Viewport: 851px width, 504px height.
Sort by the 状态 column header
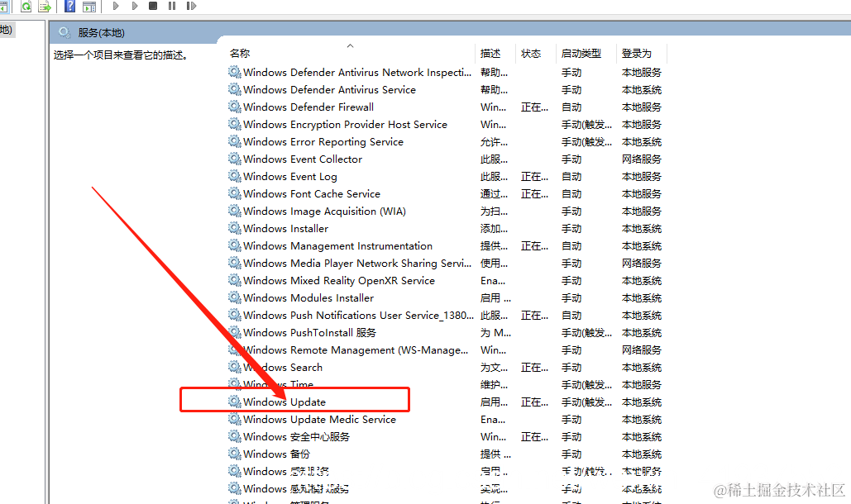point(531,53)
